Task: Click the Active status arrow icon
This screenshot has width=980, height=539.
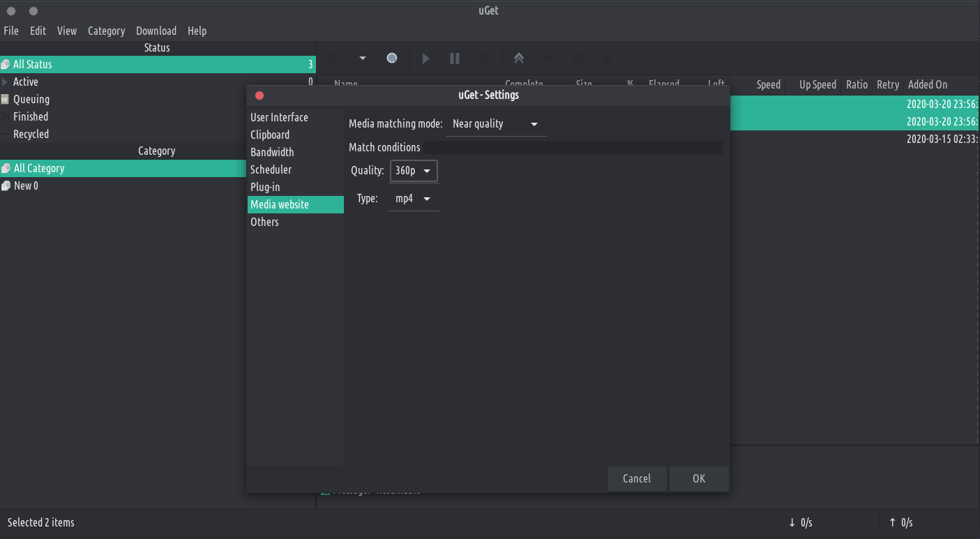Action: [x=6, y=82]
